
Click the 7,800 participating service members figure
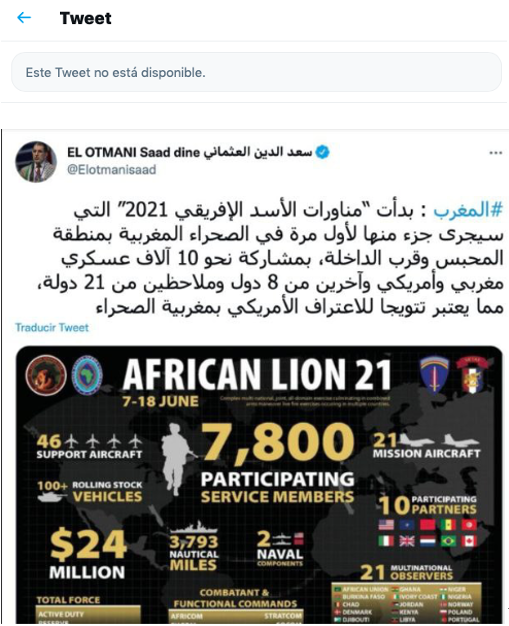[x=277, y=463]
